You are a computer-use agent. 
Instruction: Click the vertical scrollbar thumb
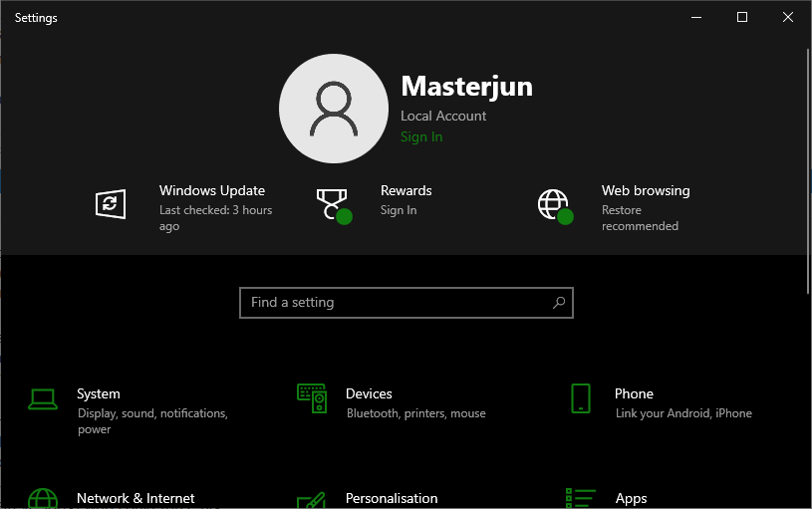(808, 171)
